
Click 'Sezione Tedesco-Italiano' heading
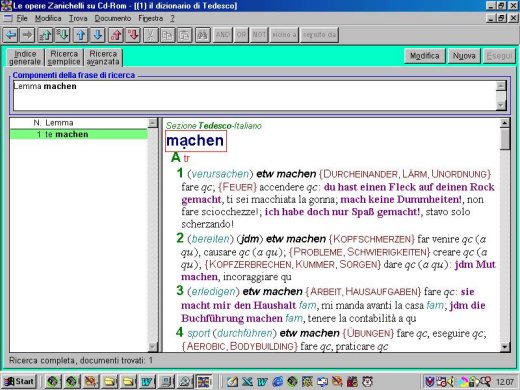coord(214,126)
